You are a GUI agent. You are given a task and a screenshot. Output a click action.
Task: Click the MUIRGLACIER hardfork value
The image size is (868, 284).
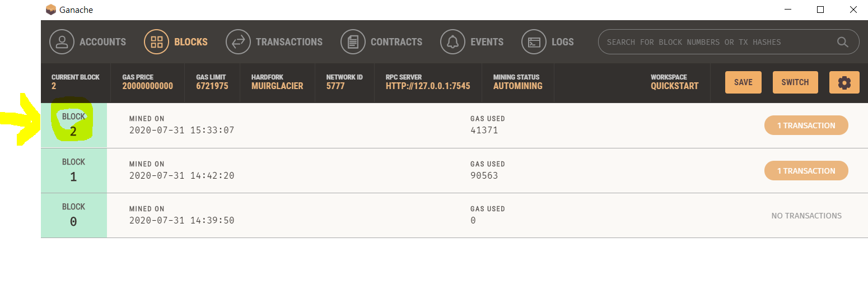tap(277, 86)
